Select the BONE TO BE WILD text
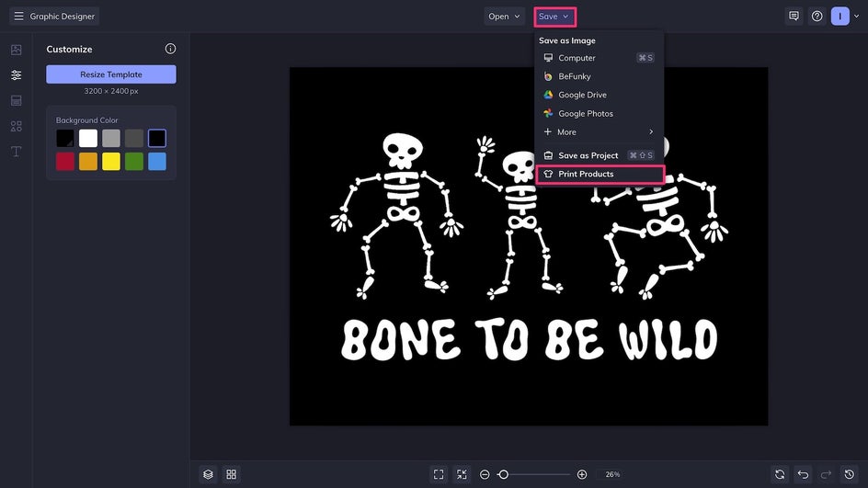 [x=530, y=339]
